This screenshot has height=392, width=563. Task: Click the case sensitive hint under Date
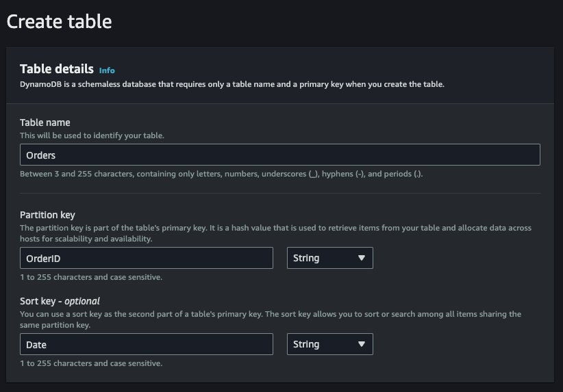pos(91,363)
